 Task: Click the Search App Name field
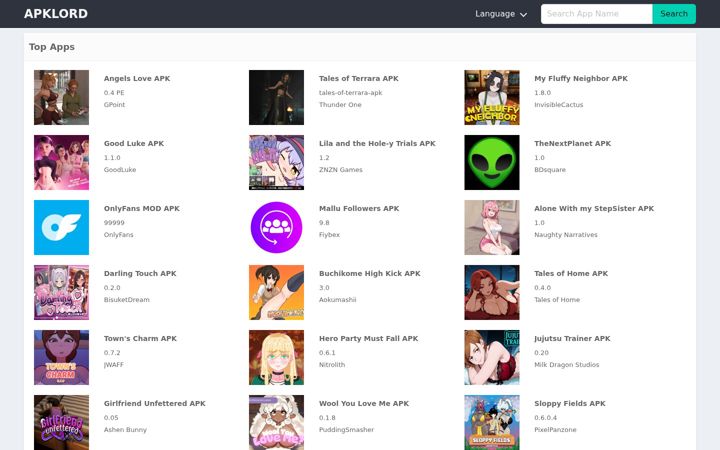pyautogui.click(x=596, y=14)
